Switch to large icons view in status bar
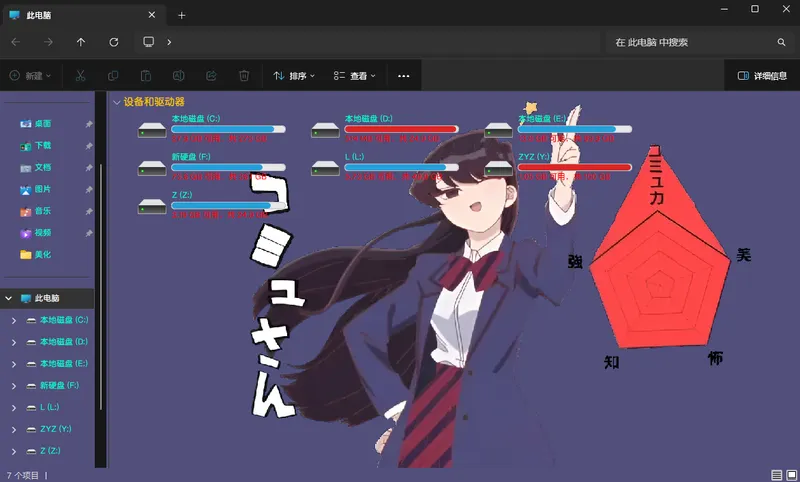Viewport: 800px width, 482px height. tap(792, 475)
